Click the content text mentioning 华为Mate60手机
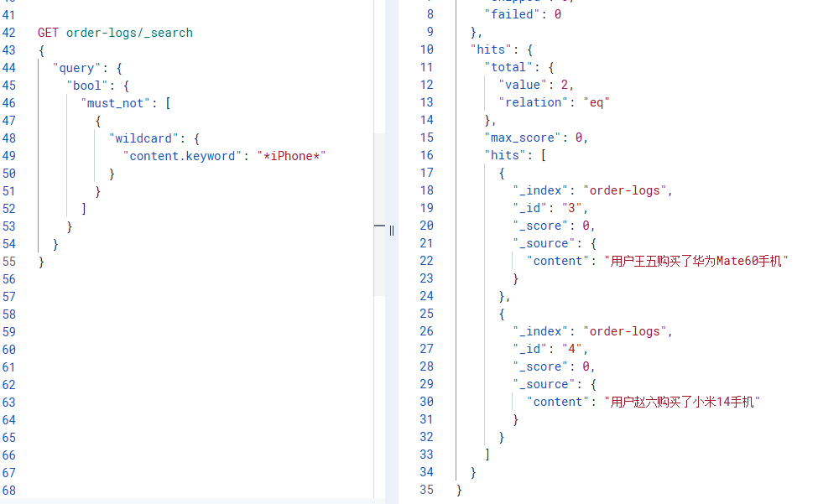This screenshot has width=818, height=504. point(696,261)
